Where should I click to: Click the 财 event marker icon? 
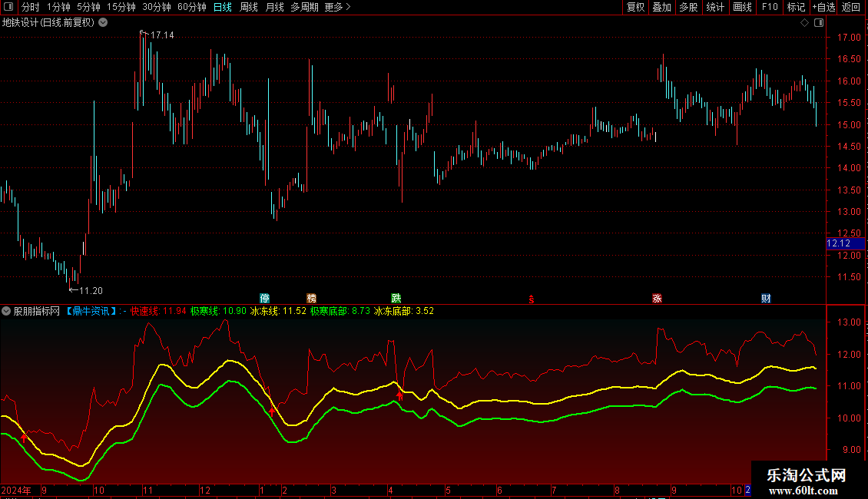point(766,298)
